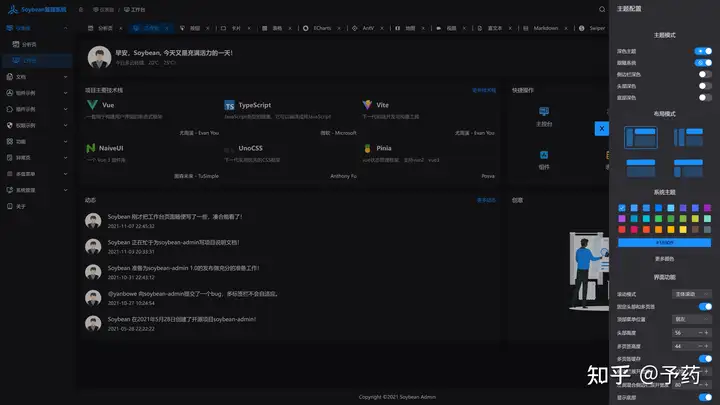Viewport: 720px width, 405px height.
Task: Enable the 头部深色 header dark switch
Action: [705, 86]
